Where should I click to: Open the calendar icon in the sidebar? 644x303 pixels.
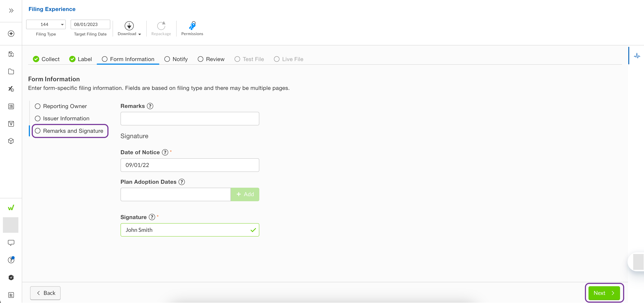coord(11,106)
